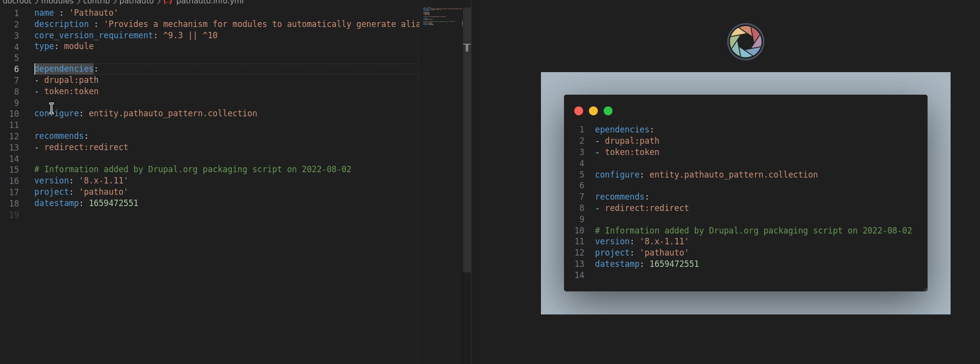Open the 'pathauto.info.yml' file breadcrumb
Viewport: 980px width, 364px height.
point(210,2)
